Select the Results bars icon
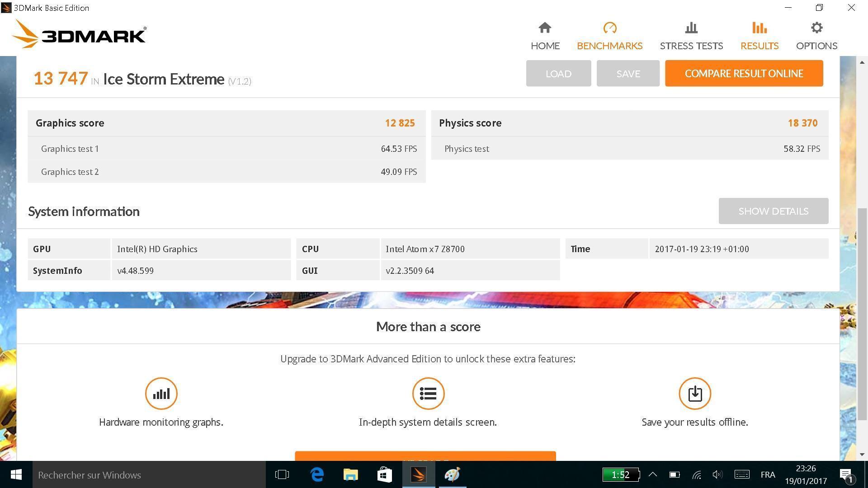The width and height of the screenshot is (868, 488). (759, 28)
